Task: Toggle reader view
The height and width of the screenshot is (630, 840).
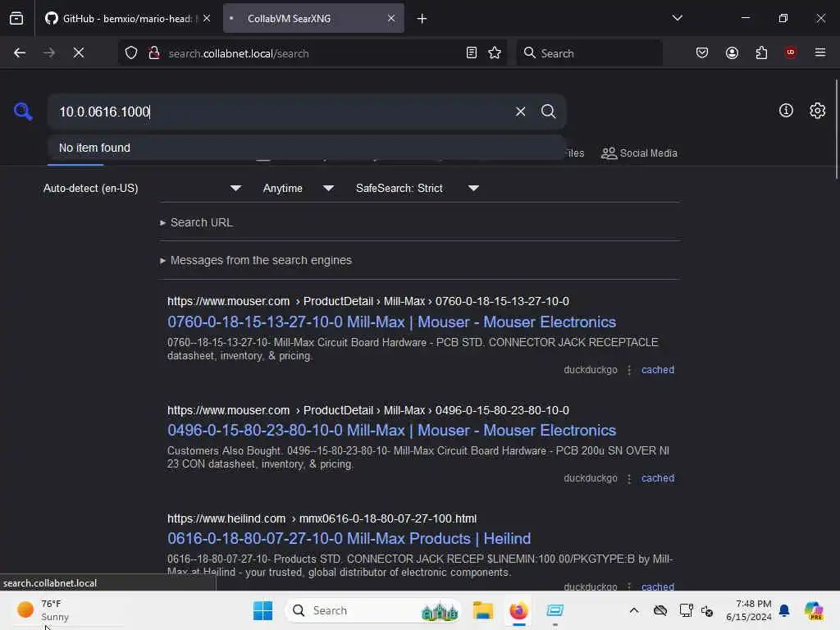Action: [472, 52]
